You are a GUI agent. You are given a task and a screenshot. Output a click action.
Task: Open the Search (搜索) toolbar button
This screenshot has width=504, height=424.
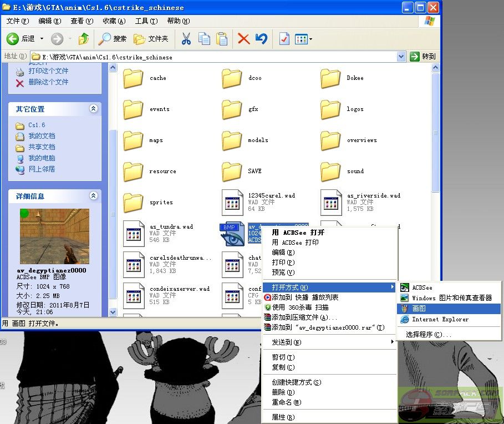(x=113, y=39)
